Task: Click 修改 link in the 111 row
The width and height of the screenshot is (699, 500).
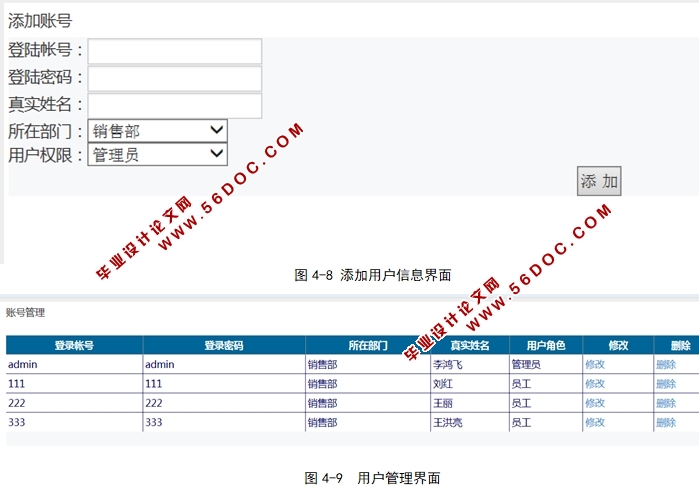Action: [595, 384]
